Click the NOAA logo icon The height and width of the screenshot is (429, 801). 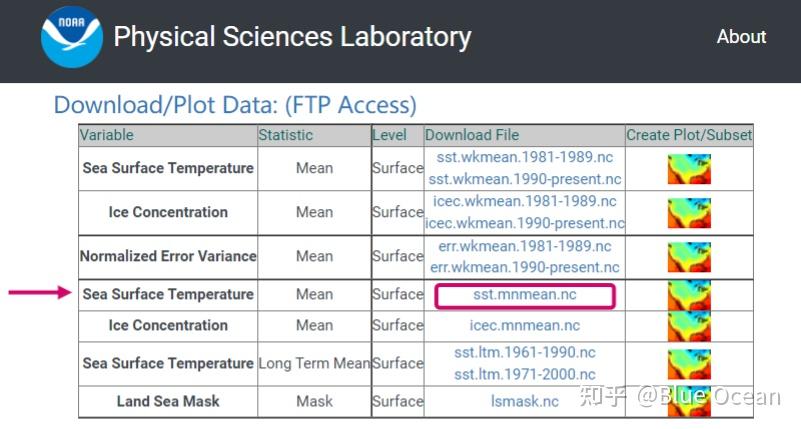click(71, 38)
